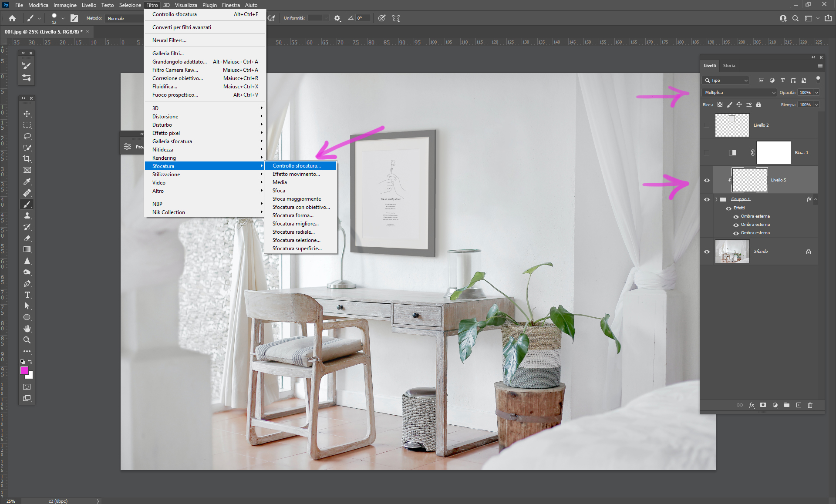The width and height of the screenshot is (836, 504).
Task: Show the hidden Livello 2 layer
Action: (x=707, y=125)
